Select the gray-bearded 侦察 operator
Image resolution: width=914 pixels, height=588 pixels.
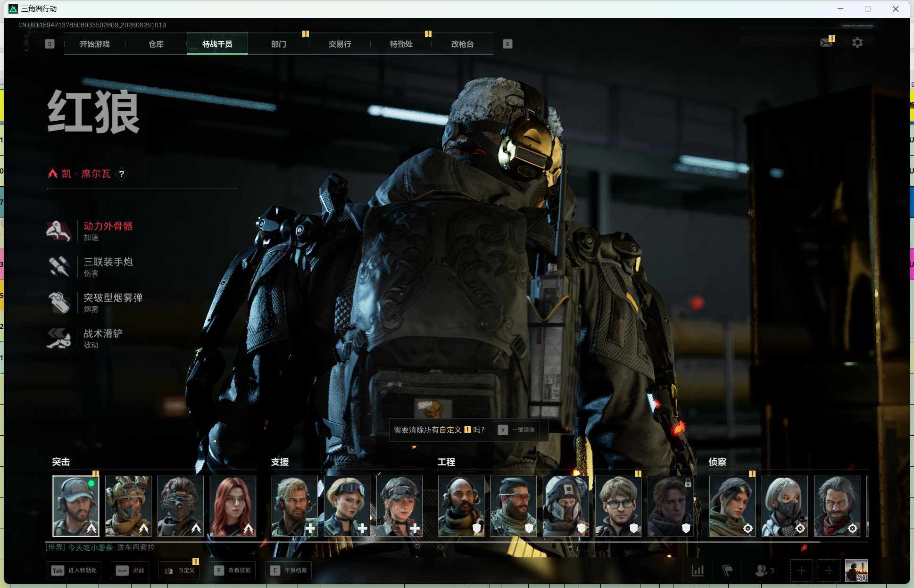837,506
